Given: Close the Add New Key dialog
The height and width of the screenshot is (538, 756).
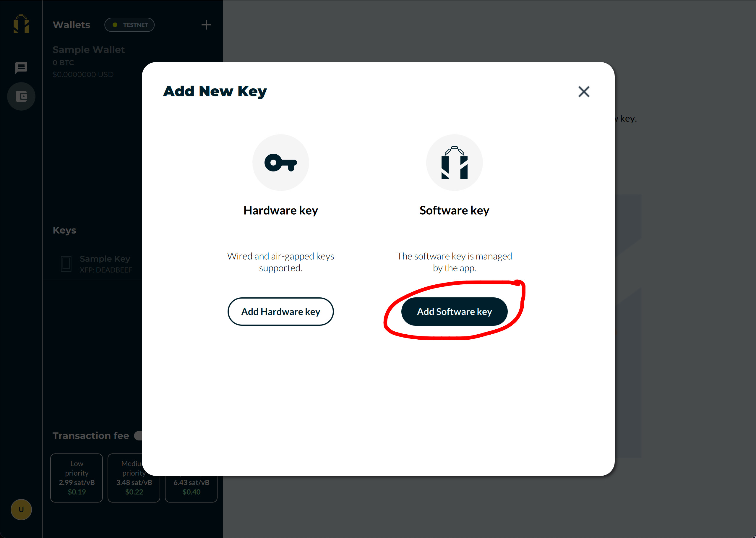Looking at the screenshot, I should click(x=584, y=91).
